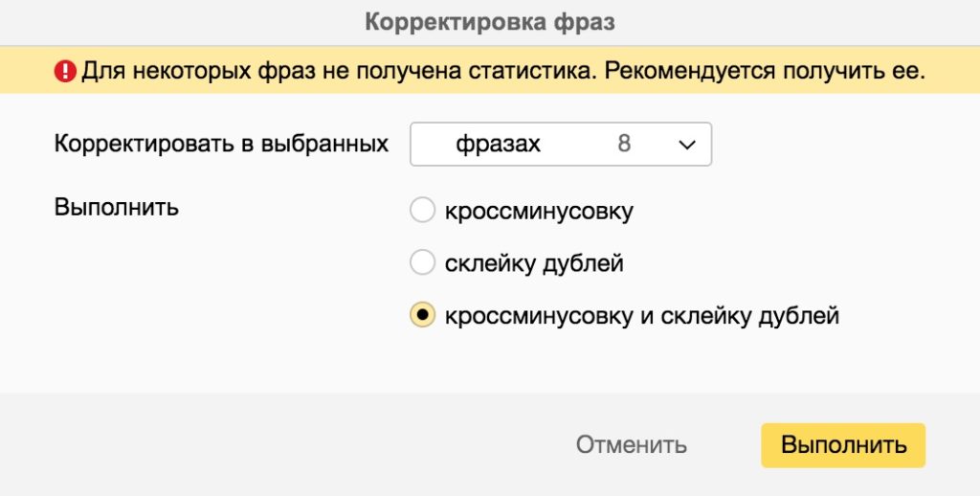This screenshot has height=496, width=980.
Task: Open the фразах combo box
Action: [560, 145]
